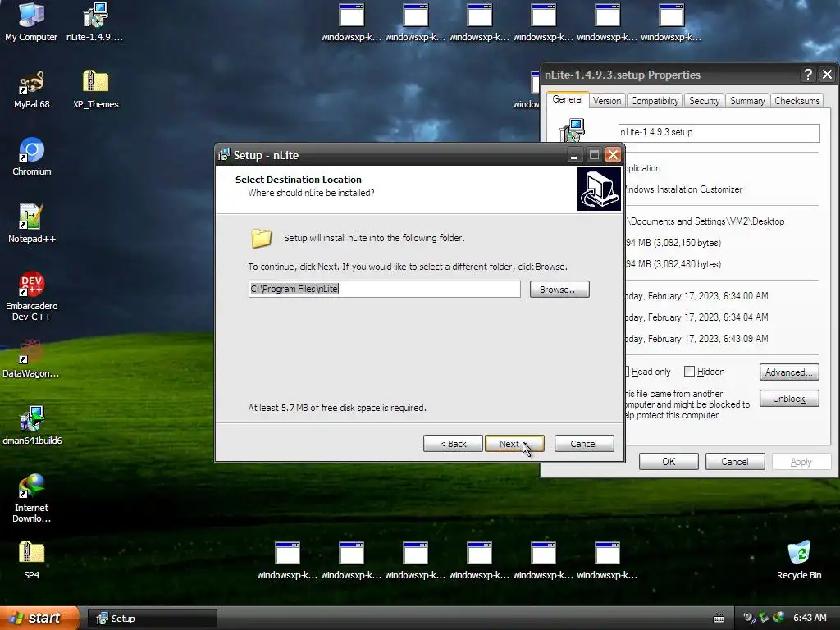Click the installer computer image in Setup header
The height and width of the screenshot is (630, 840).
pos(599,189)
